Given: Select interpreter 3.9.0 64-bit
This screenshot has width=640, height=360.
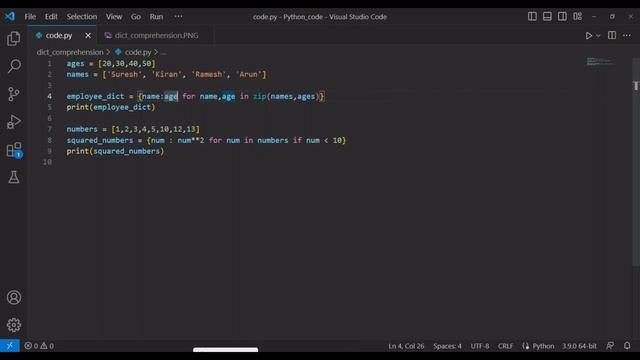Looking at the screenshot, I should pos(579,346).
